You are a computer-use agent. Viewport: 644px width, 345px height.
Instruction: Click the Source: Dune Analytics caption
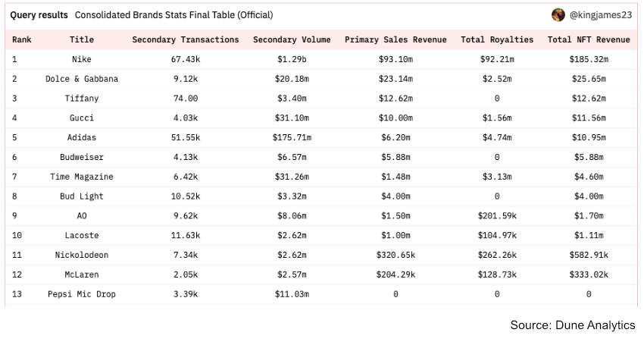pyautogui.click(x=572, y=325)
